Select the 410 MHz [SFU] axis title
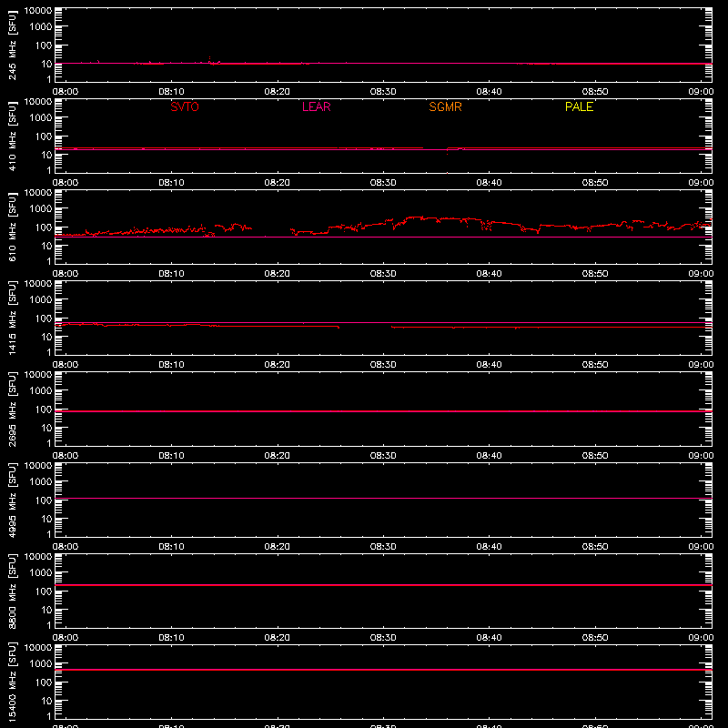This screenshot has height=728, width=728. pos(12,136)
